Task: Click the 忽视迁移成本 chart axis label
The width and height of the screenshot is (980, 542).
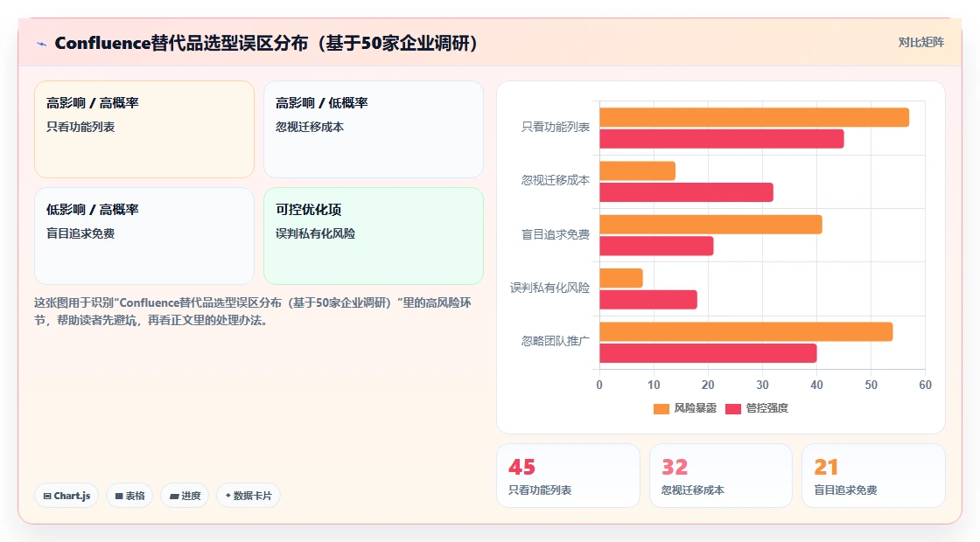Action: (x=556, y=180)
